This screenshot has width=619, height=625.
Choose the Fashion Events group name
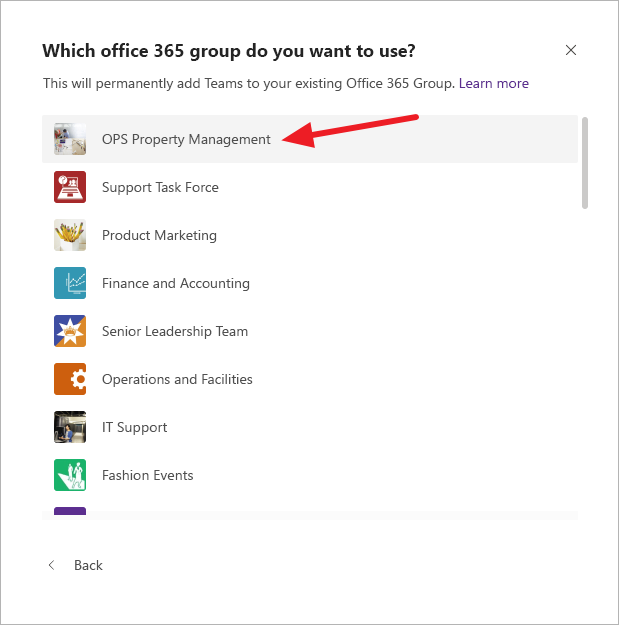tap(148, 475)
